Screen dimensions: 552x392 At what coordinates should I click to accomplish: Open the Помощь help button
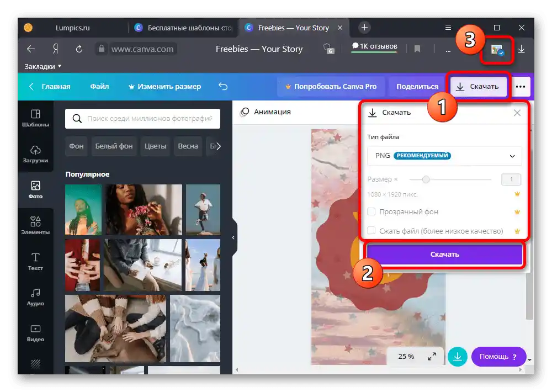(x=498, y=357)
